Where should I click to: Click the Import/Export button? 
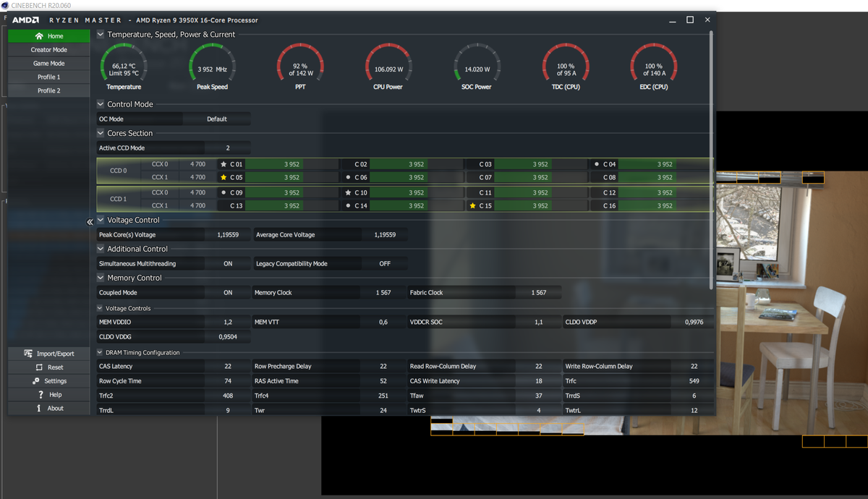pos(49,354)
